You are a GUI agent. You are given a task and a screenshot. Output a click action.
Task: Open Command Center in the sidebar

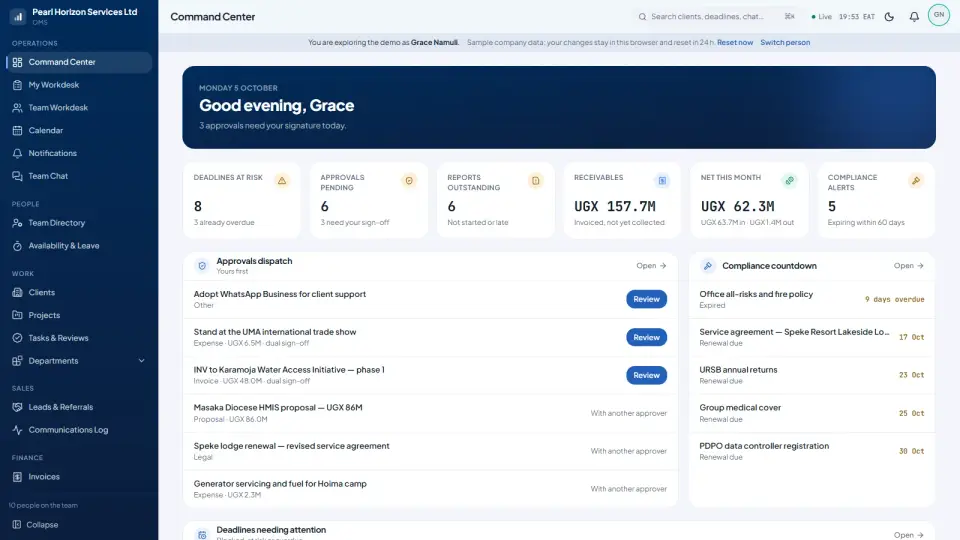[79, 62]
